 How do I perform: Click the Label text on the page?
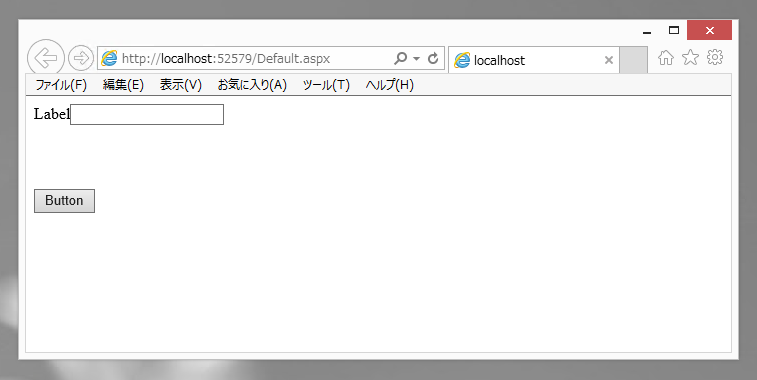52,114
